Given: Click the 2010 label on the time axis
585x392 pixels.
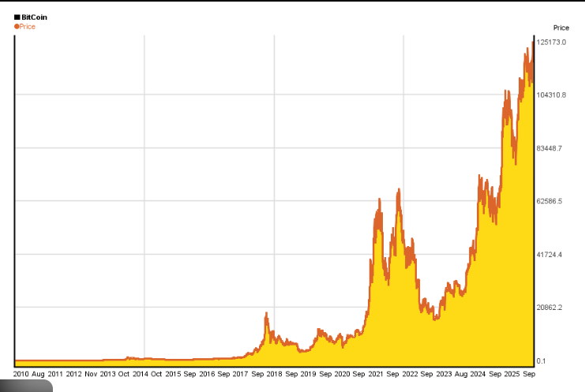Looking at the screenshot, I should point(22,373).
